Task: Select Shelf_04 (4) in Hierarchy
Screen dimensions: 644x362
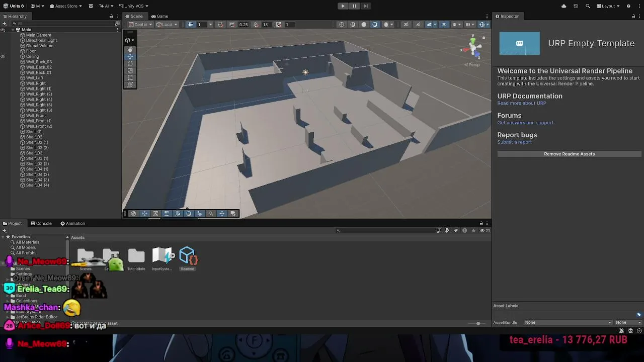Action: point(37,185)
